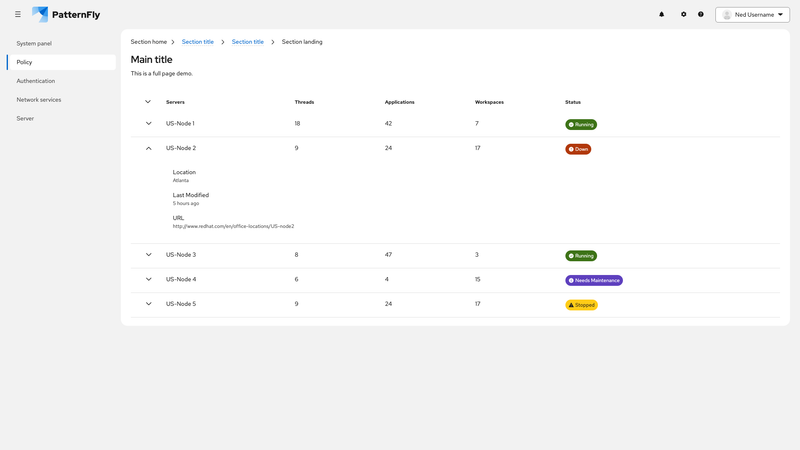The width and height of the screenshot is (800, 450).
Task: Click the Applications column header
Action: point(399,102)
